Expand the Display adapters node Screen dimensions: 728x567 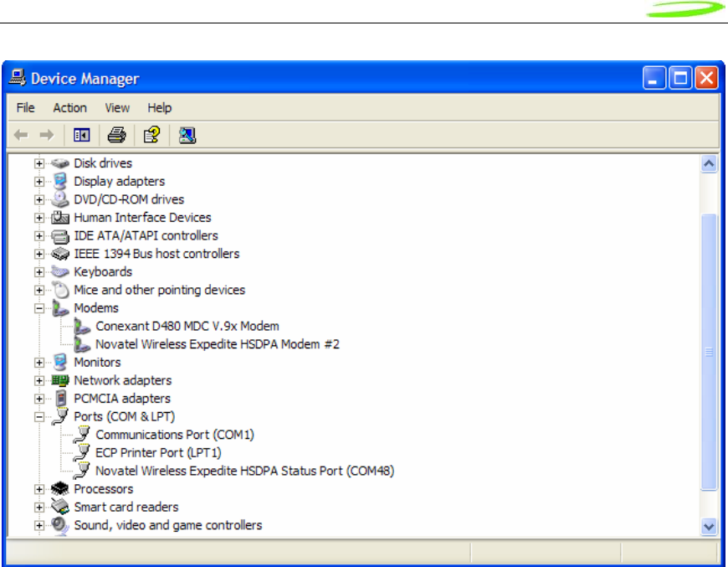[39, 182]
